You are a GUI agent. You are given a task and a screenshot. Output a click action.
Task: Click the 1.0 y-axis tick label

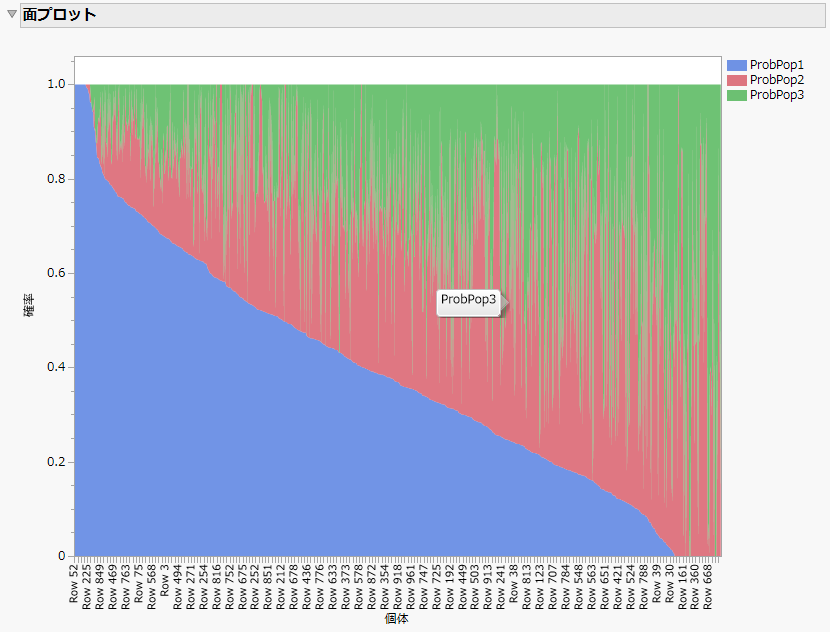click(x=56, y=84)
